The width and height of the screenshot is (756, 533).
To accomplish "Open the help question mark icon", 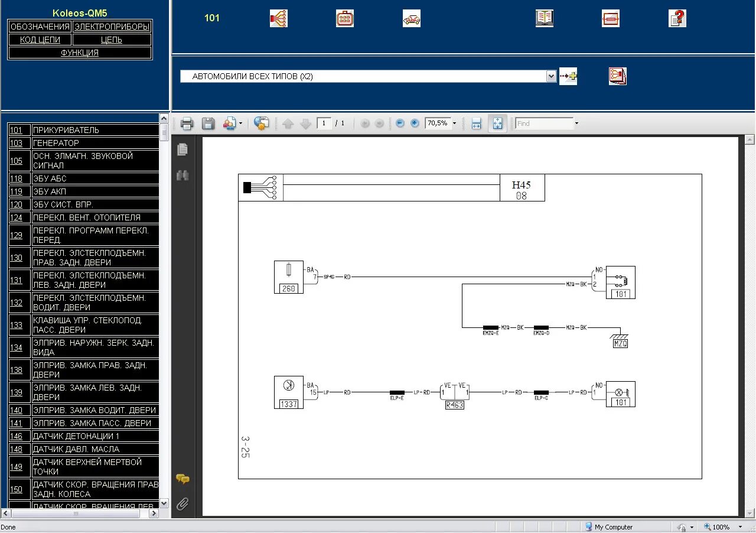I will pos(677,18).
